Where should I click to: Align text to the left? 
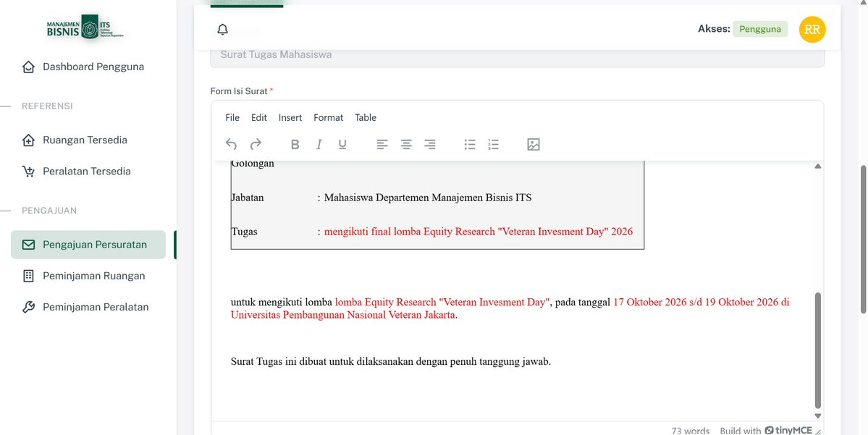[x=382, y=145]
